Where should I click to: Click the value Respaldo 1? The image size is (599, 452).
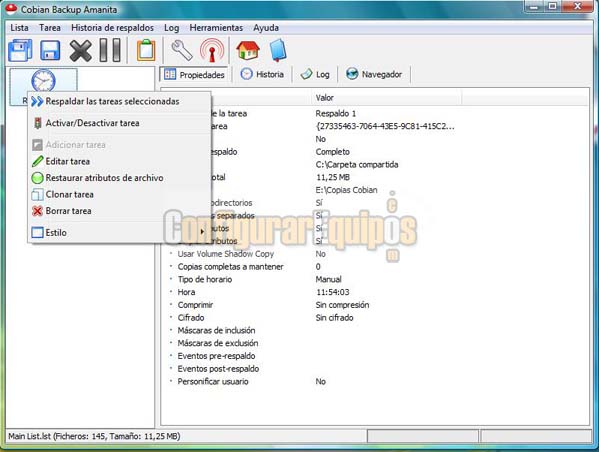(335, 113)
